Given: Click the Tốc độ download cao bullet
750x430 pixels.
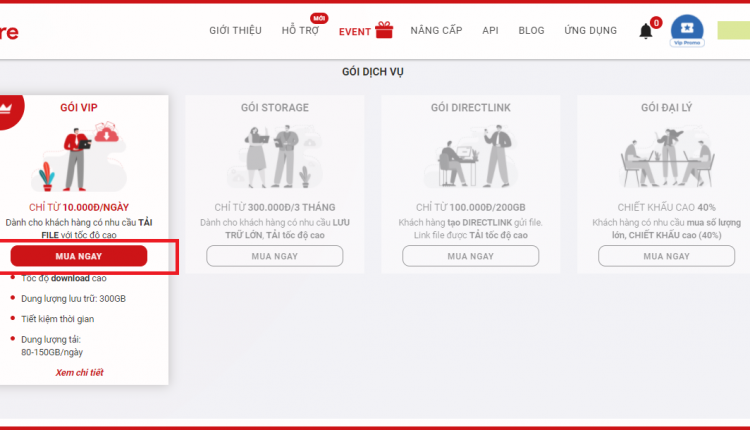Looking at the screenshot, I should pyautogui.click(x=64, y=278).
